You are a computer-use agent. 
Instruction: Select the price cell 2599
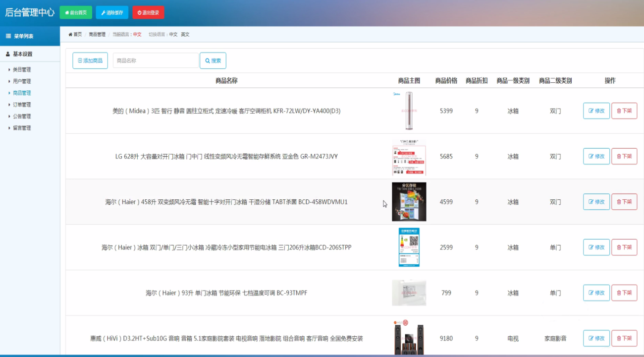point(446,247)
